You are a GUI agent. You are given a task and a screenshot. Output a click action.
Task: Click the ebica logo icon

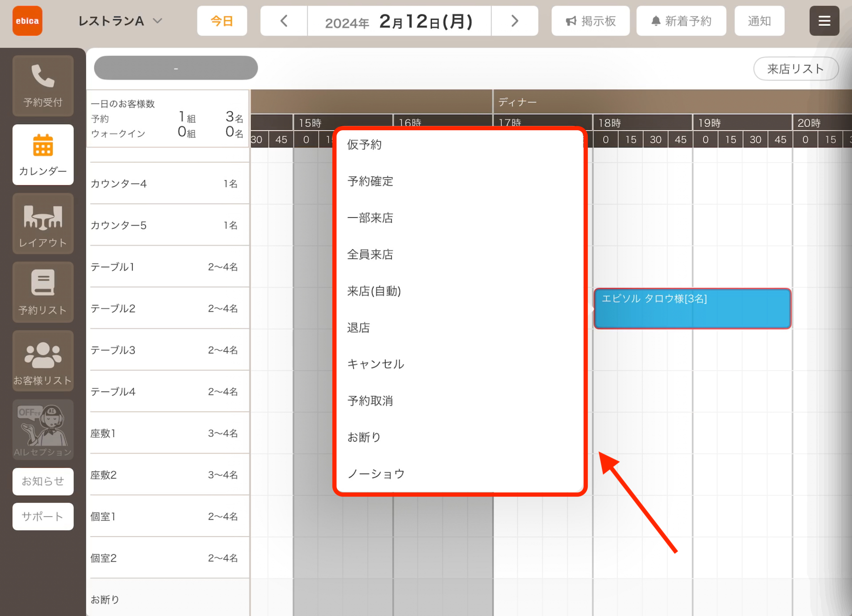(x=27, y=21)
